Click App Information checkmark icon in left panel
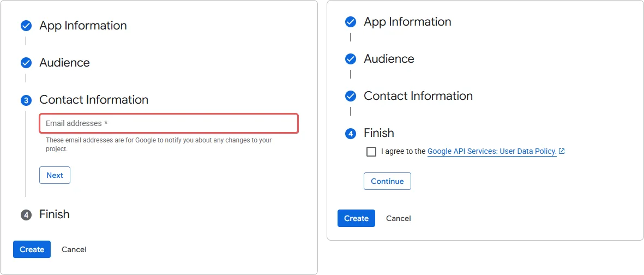The width and height of the screenshot is (644, 275). click(26, 26)
